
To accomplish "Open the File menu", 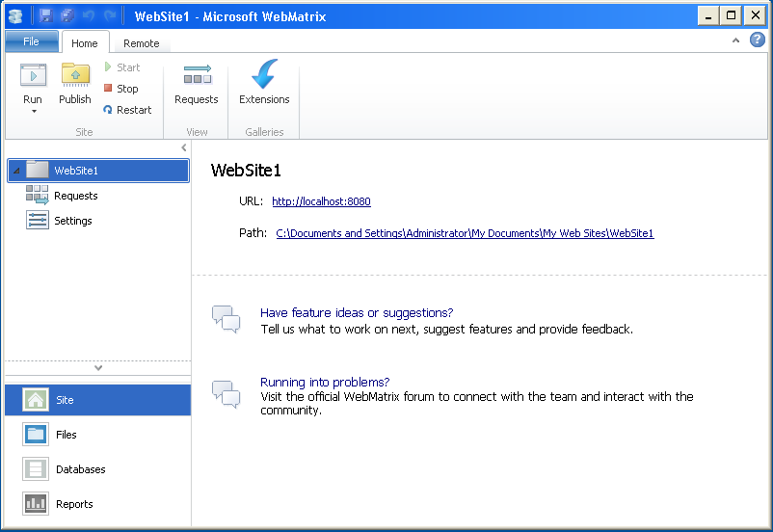I will coord(32,41).
